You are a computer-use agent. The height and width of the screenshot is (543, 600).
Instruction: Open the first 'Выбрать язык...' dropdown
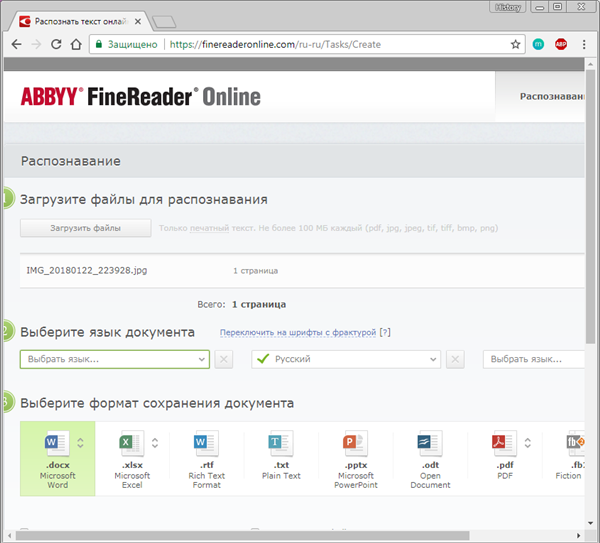pyautogui.click(x=115, y=359)
